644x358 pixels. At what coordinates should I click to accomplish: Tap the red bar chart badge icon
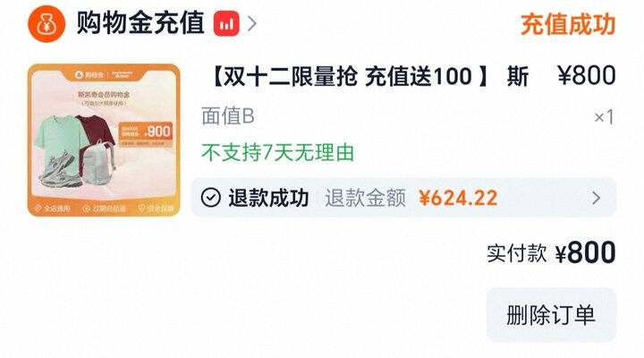coord(226,24)
